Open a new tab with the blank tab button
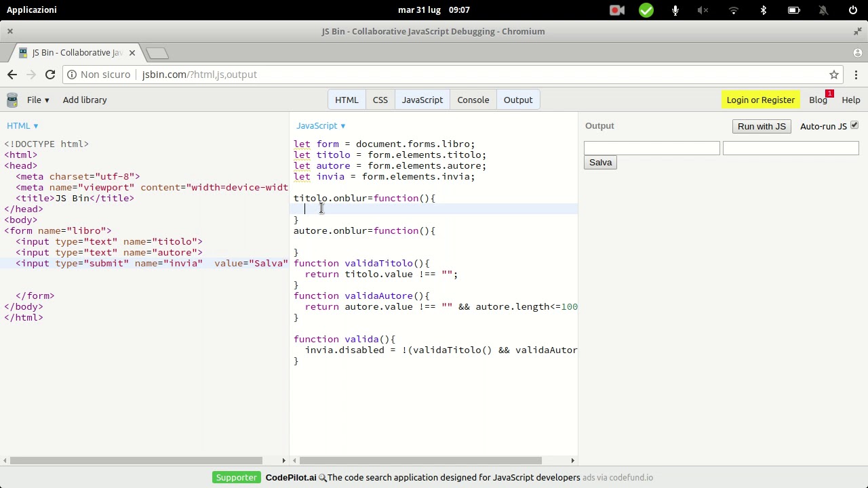Image resolution: width=868 pixels, height=488 pixels. click(157, 53)
